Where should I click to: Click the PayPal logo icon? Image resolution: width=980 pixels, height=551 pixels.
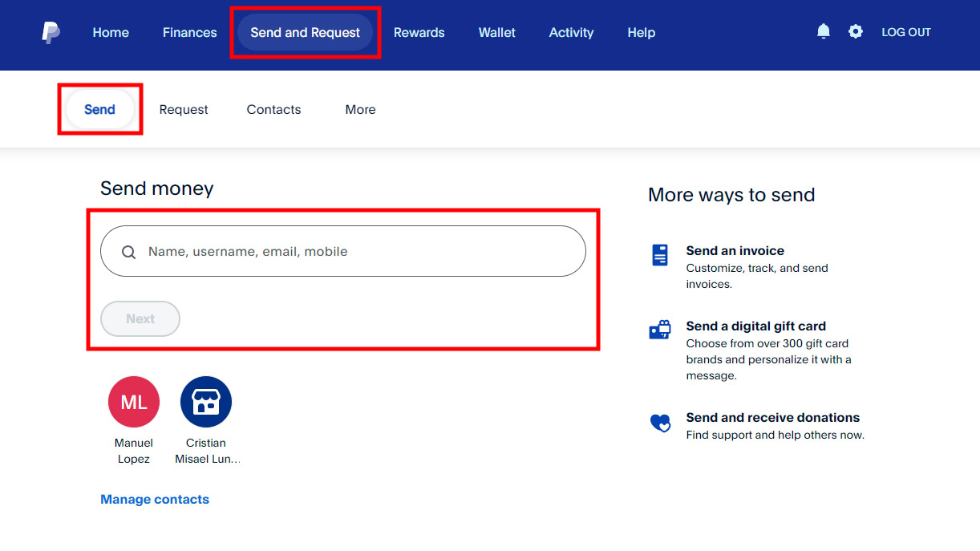(51, 33)
